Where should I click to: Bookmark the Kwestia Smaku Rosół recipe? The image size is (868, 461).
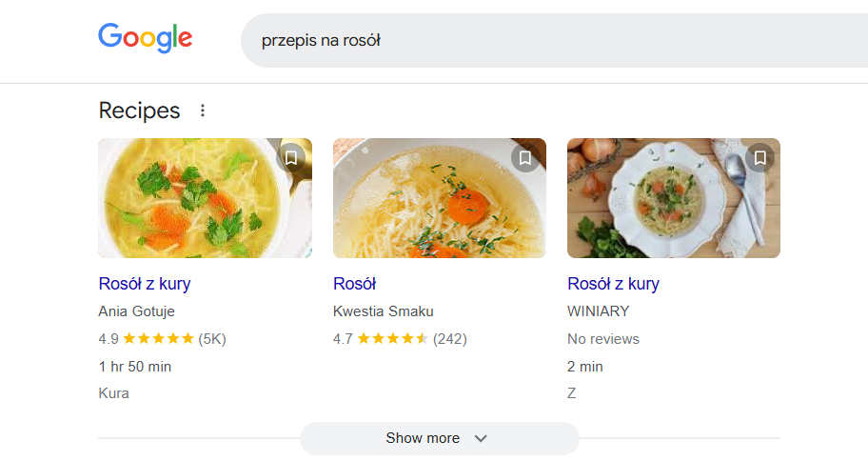pos(525,158)
